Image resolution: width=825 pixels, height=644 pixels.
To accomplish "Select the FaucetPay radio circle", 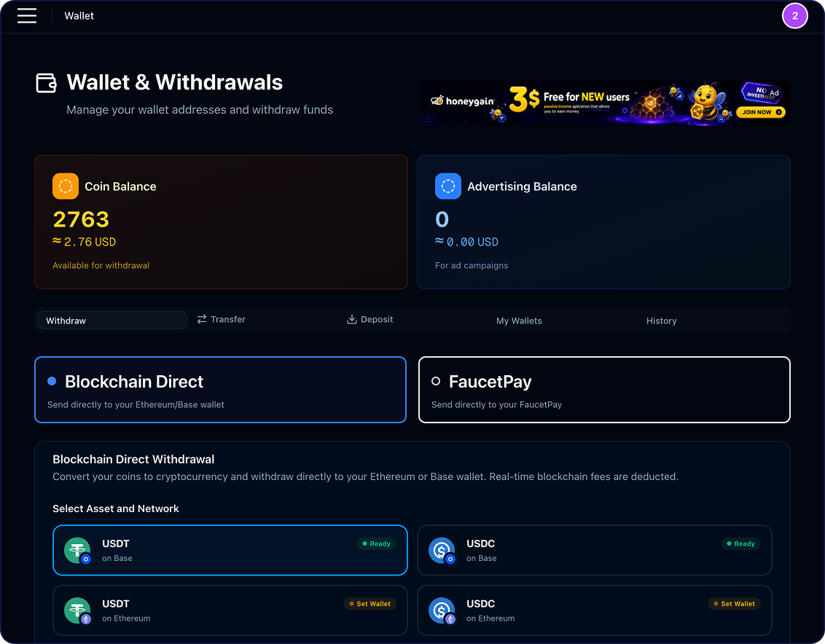I will pyautogui.click(x=436, y=381).
